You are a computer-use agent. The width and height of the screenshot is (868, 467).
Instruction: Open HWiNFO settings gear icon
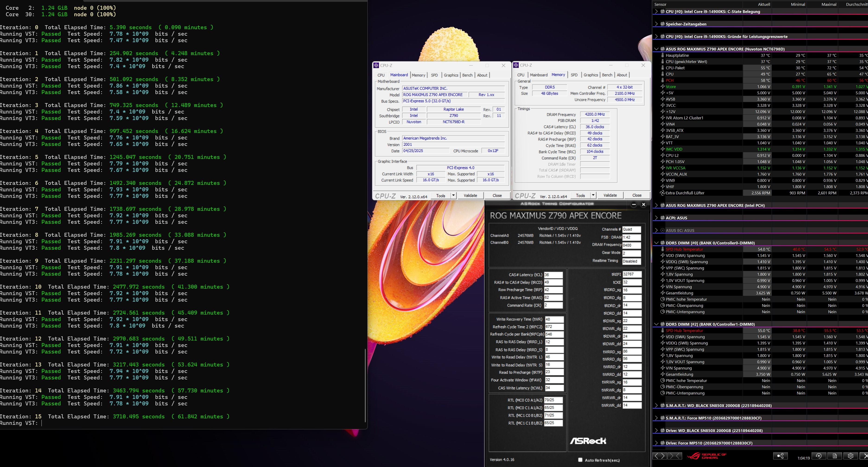point(850,456)
